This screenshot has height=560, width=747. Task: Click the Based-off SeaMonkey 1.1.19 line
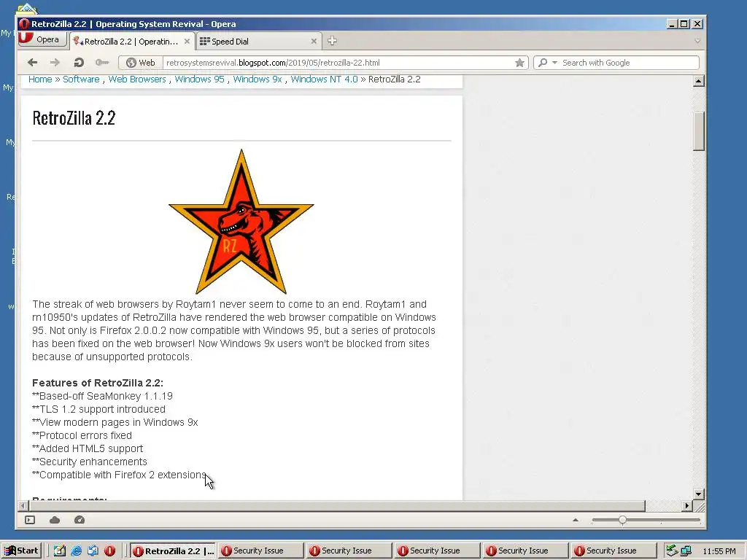tap(102, 396)
